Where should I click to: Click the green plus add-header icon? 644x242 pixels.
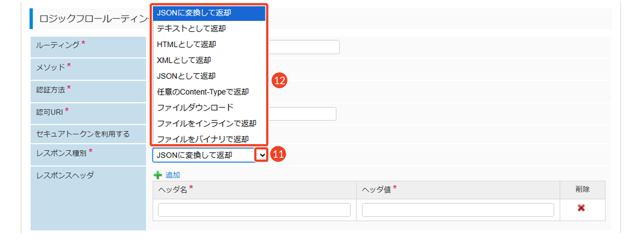tap(158, 175)
